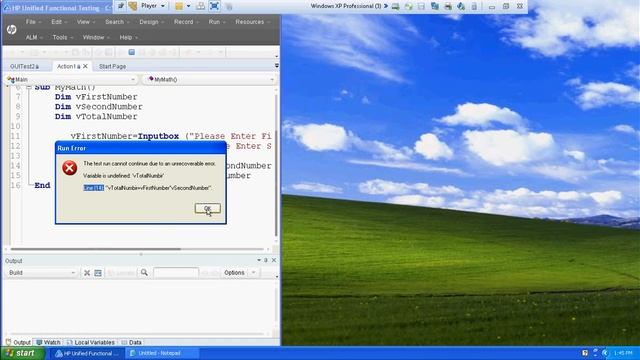640x360 pixels.
Task: Open the View menu
Action: click(x=85, y=22)
